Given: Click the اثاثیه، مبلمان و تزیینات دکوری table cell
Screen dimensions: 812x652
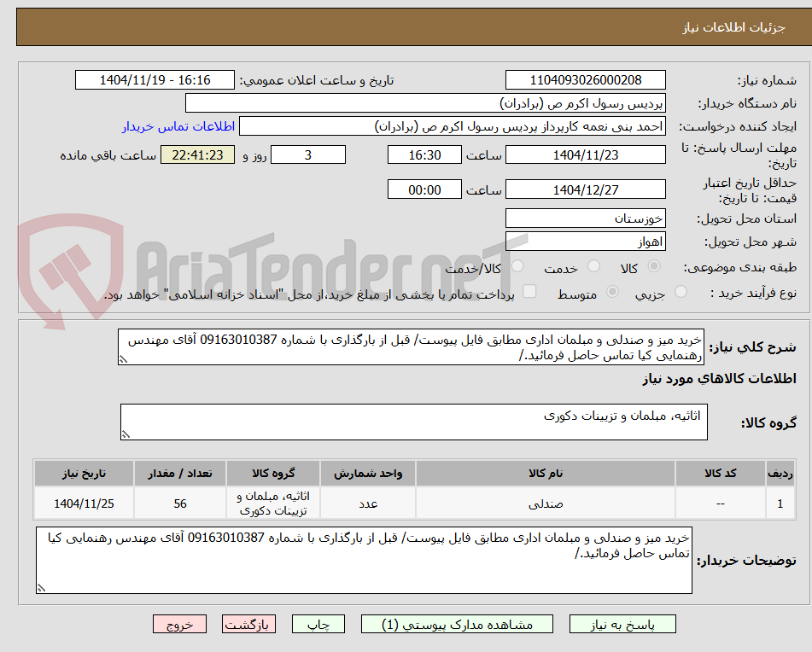Looking at the screenshot, I should 273,504.
